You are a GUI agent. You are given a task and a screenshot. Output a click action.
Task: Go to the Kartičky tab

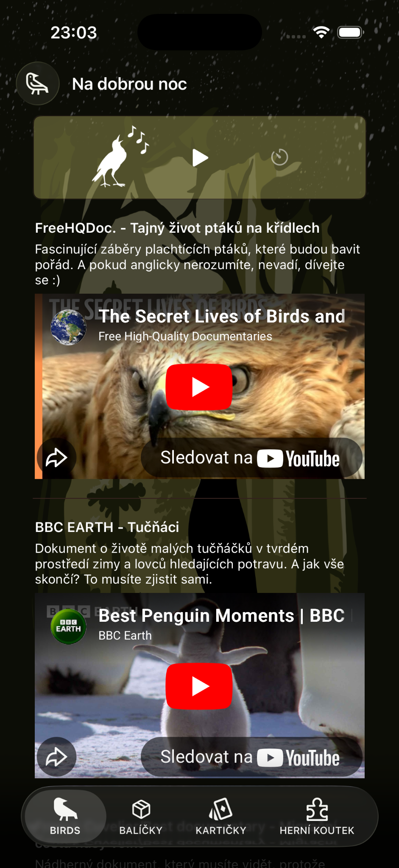[221, 816]
